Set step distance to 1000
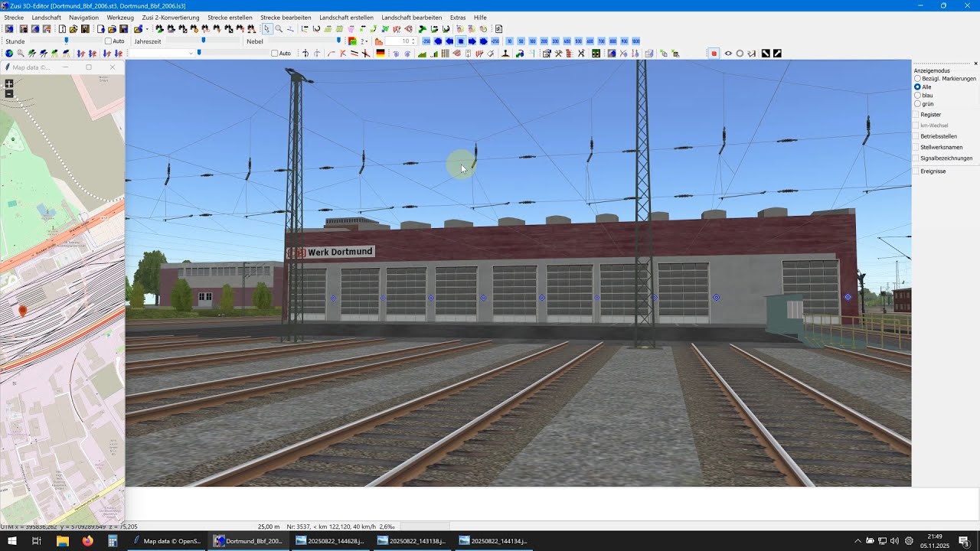Screen dimensions: 980x551 pos(636,41)
